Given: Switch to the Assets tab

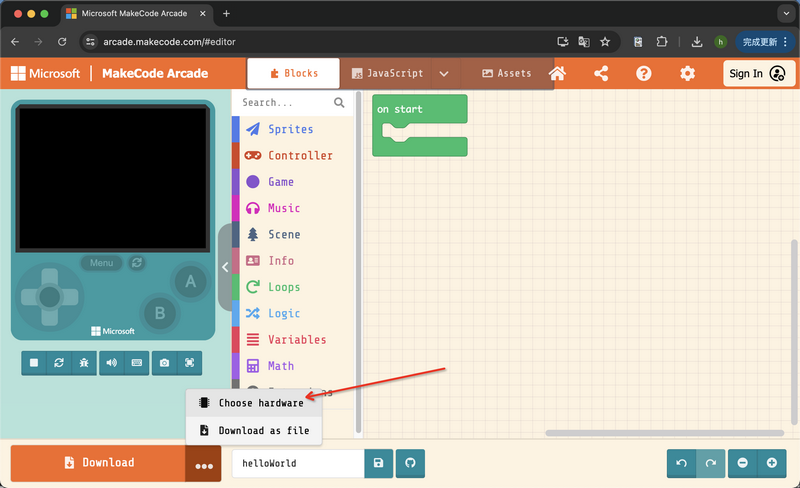Looking at the screenshot, I should coord(507,73).
